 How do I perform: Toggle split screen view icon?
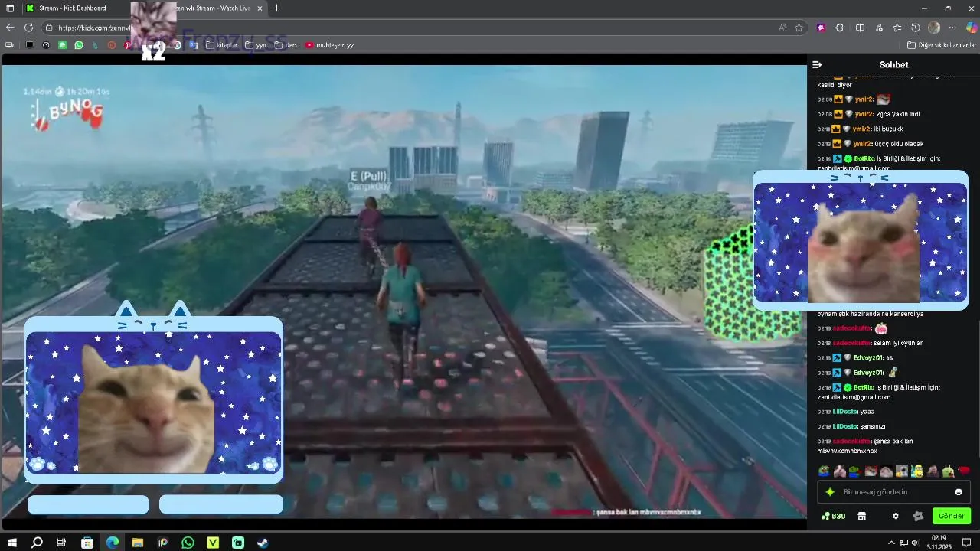pos(860,28)
